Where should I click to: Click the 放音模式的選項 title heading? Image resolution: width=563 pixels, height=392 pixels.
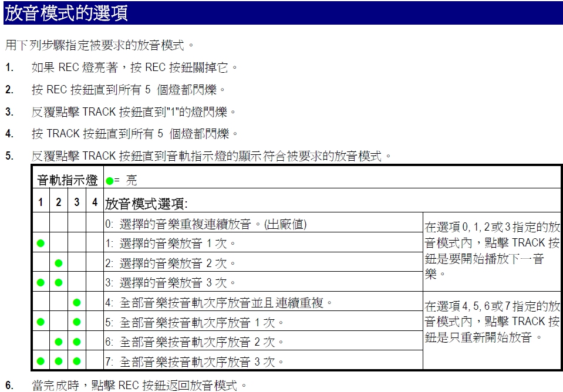(66, 13)
